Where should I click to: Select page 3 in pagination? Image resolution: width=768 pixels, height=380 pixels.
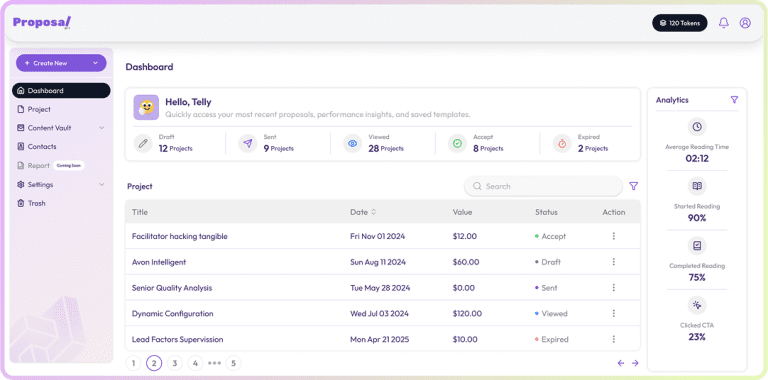coord(174,363)
